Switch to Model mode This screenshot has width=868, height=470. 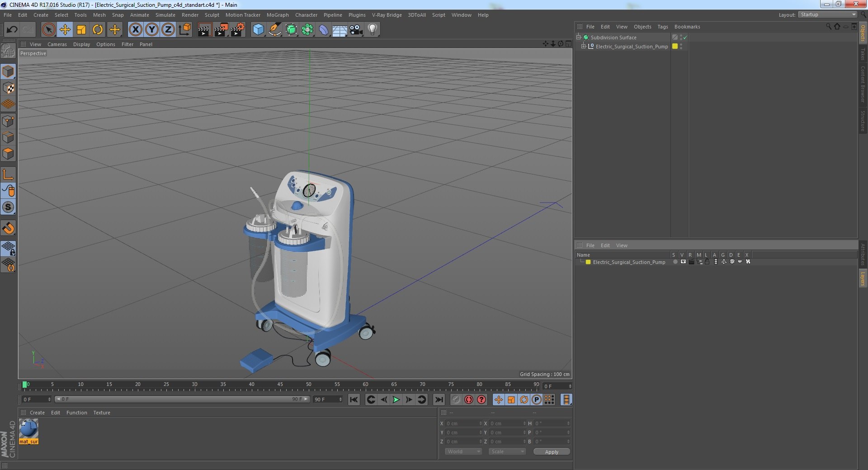8,71
